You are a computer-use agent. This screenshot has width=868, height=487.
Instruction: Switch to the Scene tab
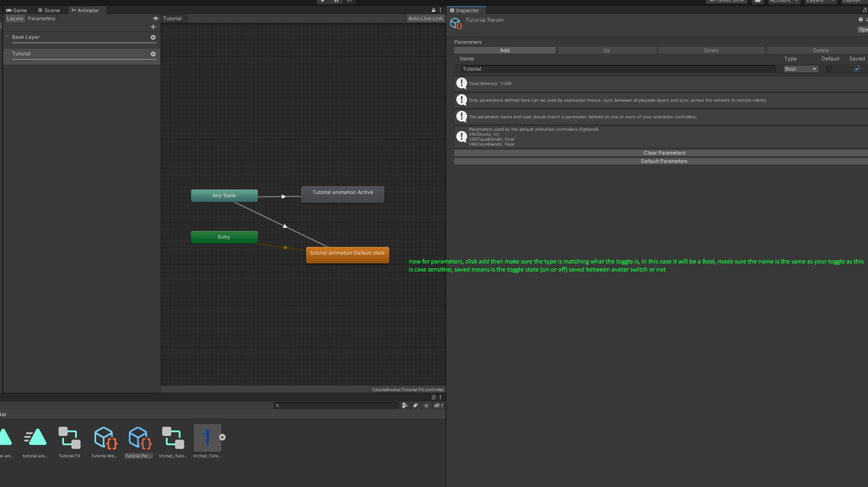coord(49,11)
